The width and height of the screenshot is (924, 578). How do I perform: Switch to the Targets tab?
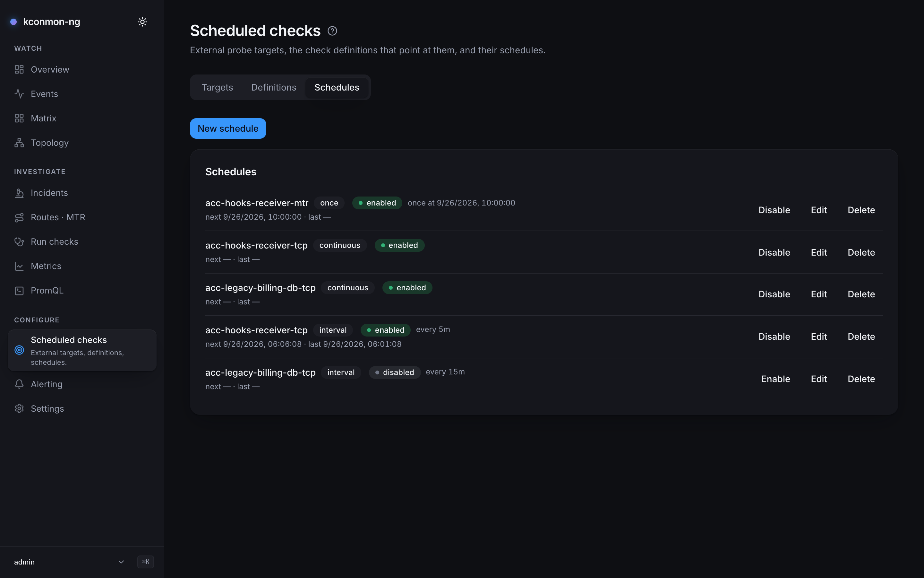(217, 88)
